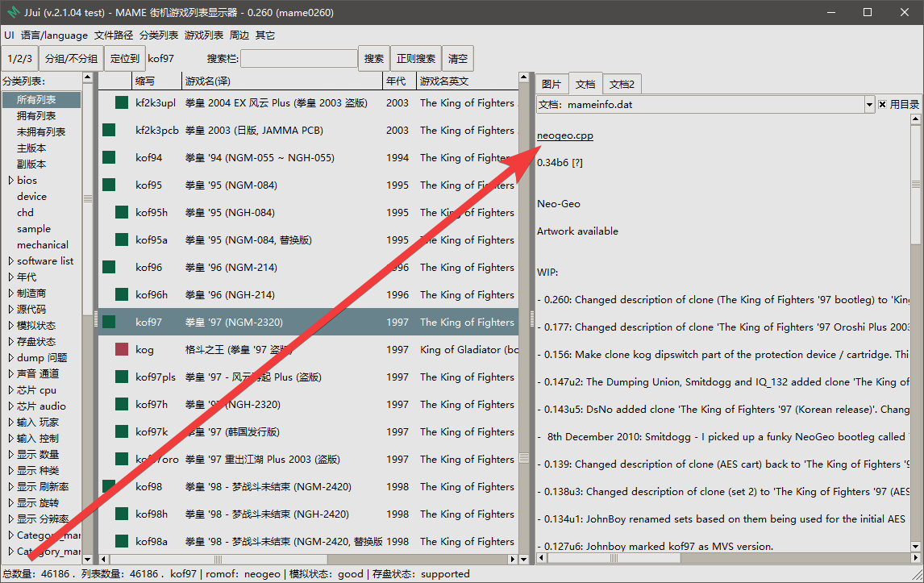Image resolution: width=924 pixels, height=583 pixels.
Task: Click green status square beside kof98a
Action: click(122, 541)
